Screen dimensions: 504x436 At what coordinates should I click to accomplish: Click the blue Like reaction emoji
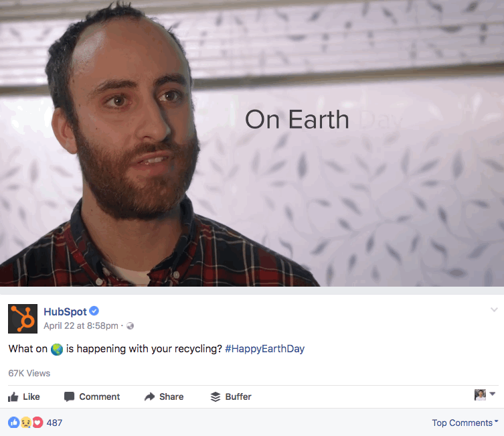point(14,423)
